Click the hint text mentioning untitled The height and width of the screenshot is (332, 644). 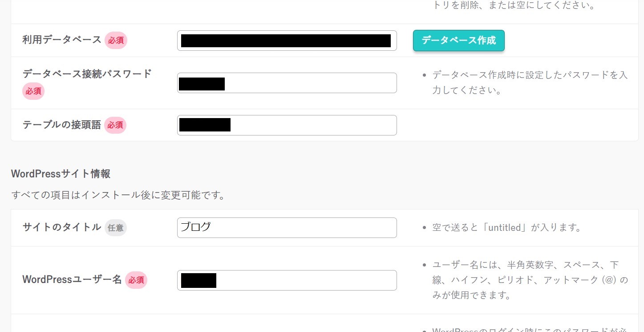(x=506, y=228)
